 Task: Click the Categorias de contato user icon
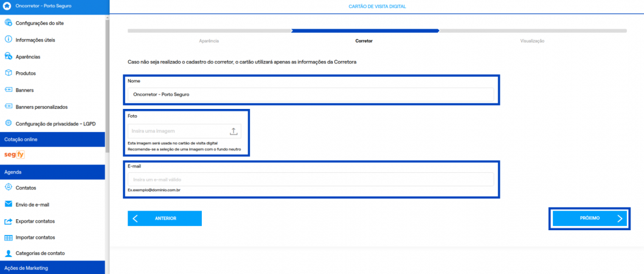click(x=9, y=253)
